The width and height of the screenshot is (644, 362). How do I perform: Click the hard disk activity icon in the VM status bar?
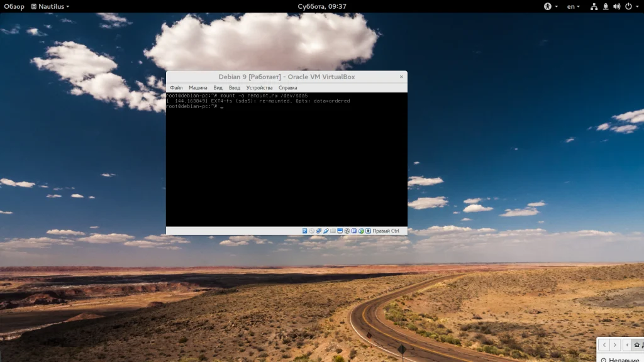coord(305,231)
